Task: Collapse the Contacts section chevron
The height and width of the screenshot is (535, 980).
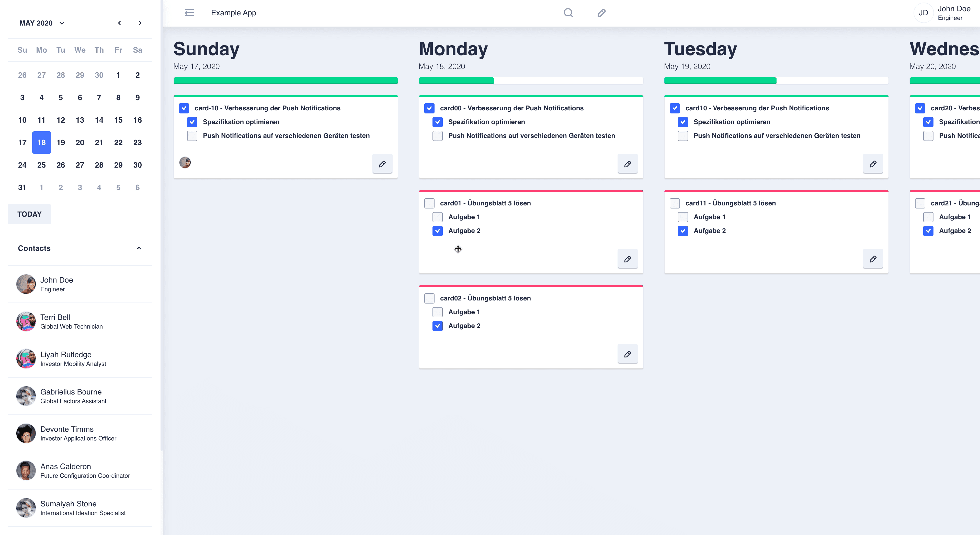Action: [139, 248]
